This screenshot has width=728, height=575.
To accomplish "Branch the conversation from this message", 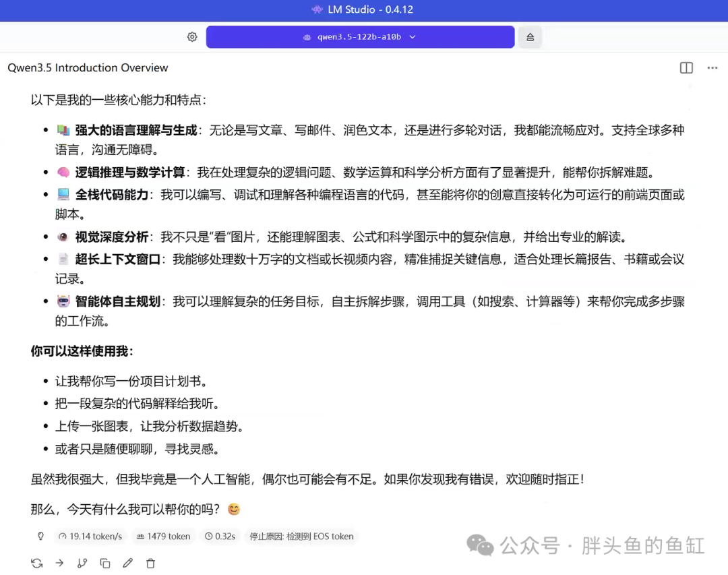I will coord(82,564).
